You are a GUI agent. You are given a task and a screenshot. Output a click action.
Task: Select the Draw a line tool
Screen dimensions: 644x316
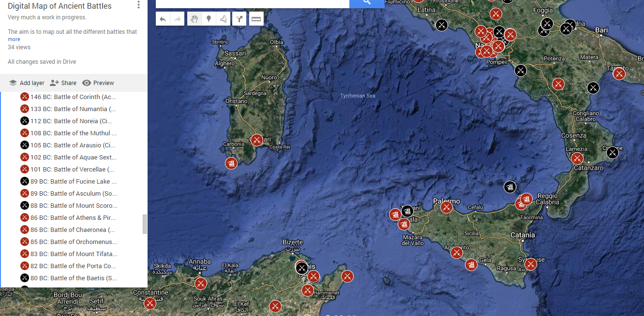pyautogui.click(x=223, y=19)
